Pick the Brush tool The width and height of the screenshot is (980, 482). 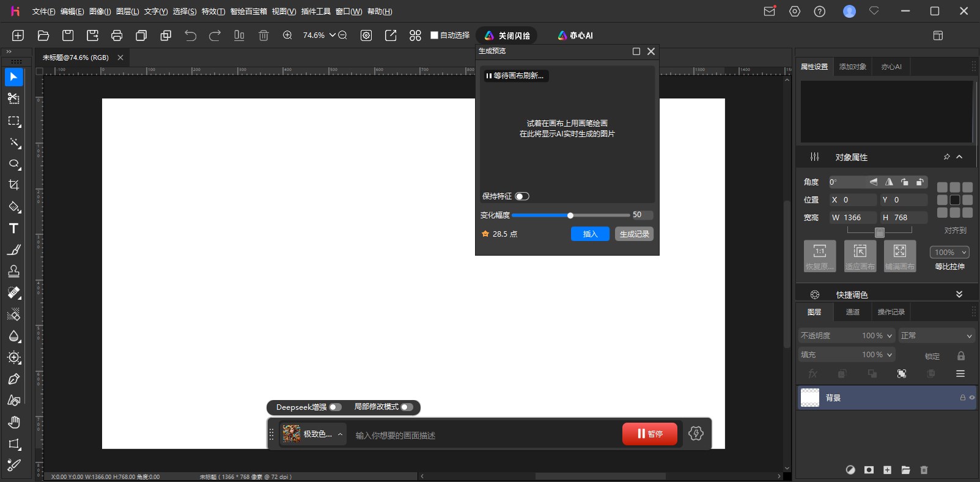(13, 250)
